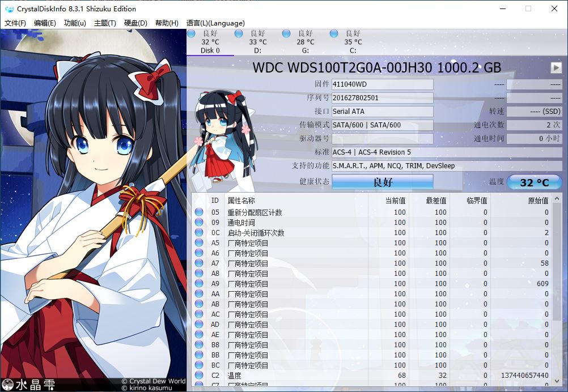Click the empty drive letter field
The width and height of the screenshot is (568, 392).
pyautogui.click(x=383, y=139)
